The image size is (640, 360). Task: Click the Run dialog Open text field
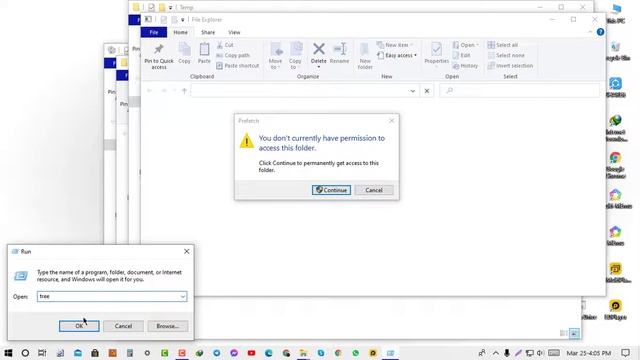[x=112, y=296]
